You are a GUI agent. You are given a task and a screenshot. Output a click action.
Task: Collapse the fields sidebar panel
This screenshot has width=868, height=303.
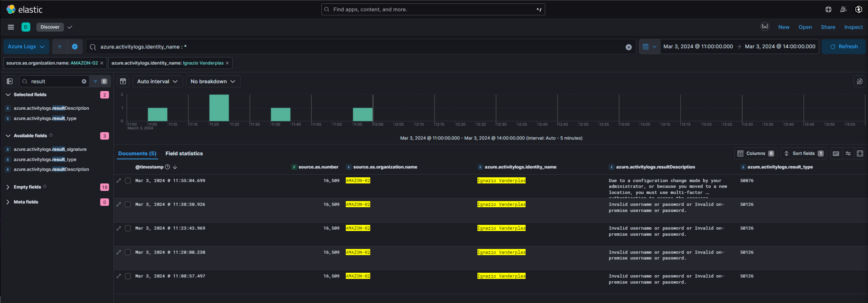9,81
